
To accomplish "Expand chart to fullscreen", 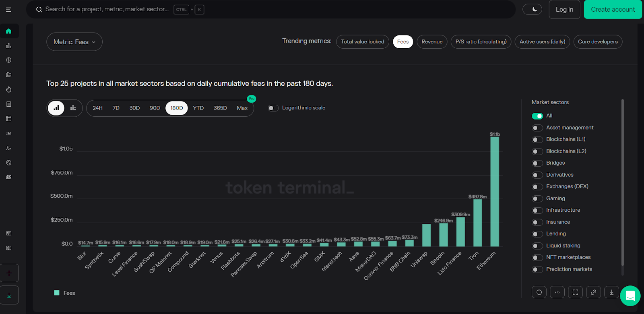I will pyautogui.click(x=575, y=292).
